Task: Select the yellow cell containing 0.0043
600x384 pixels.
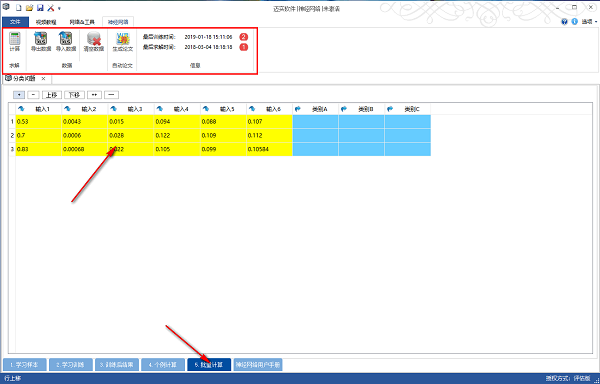Action: [x=85, y=122]
